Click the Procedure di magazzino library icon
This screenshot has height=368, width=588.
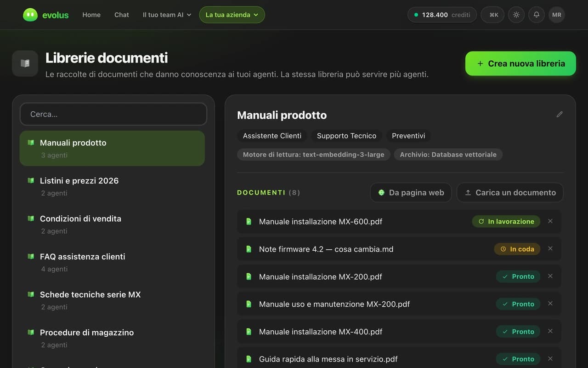tap(31, 332)
